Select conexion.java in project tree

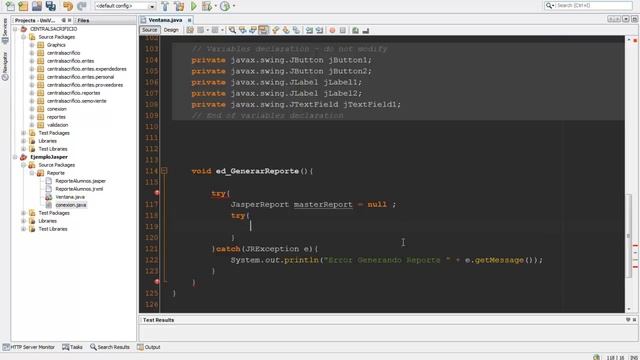(71, 205)
